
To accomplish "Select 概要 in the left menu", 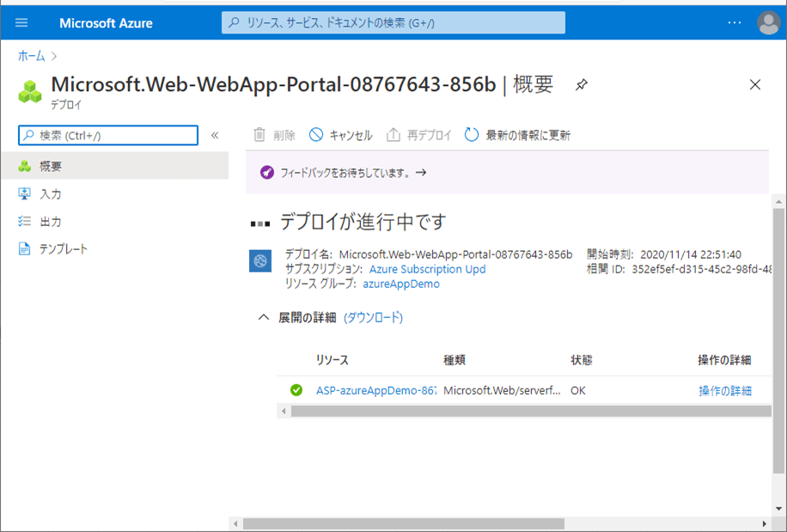I will click(x=51, y=166).
